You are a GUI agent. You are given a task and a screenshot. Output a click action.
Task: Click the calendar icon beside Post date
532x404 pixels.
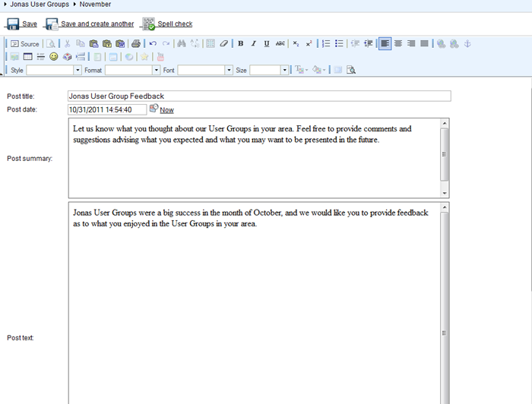[154, 108]
